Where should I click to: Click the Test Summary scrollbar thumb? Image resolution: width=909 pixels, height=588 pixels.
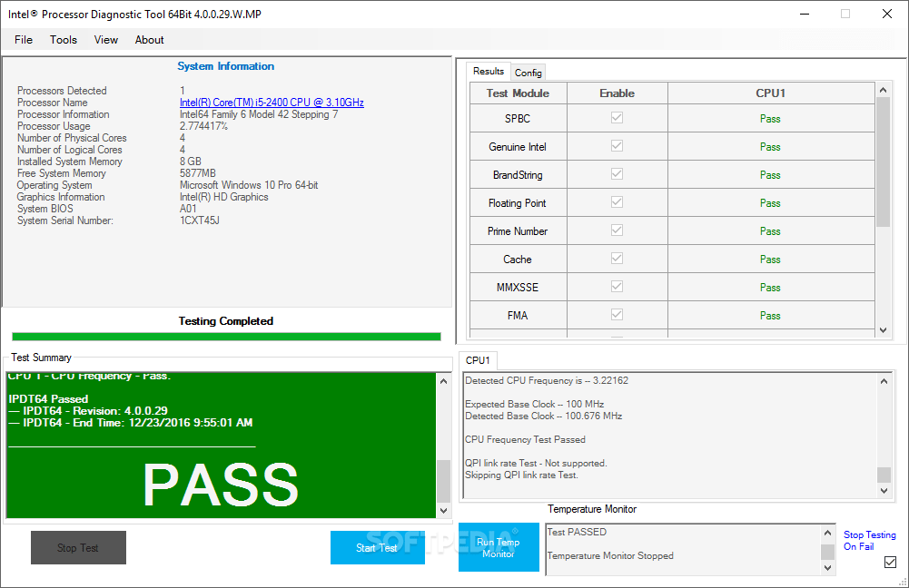tap(443, 481)
